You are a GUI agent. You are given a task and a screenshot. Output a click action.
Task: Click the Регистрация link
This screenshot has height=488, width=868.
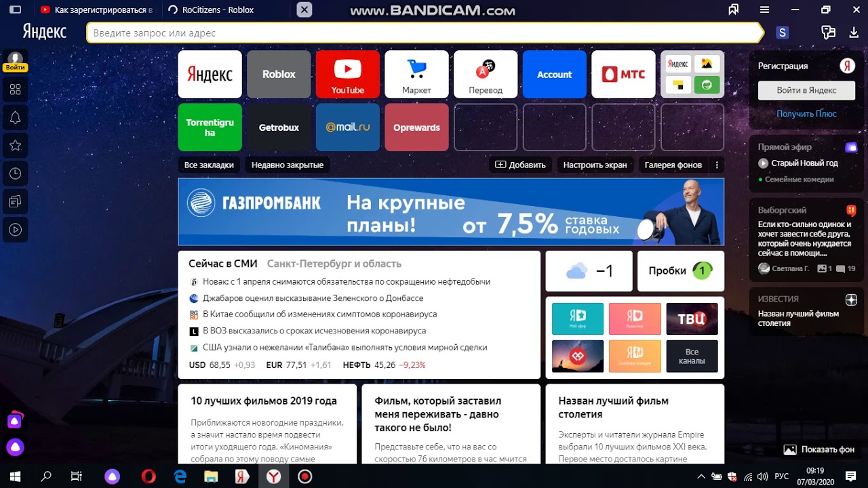pos(783,66)
